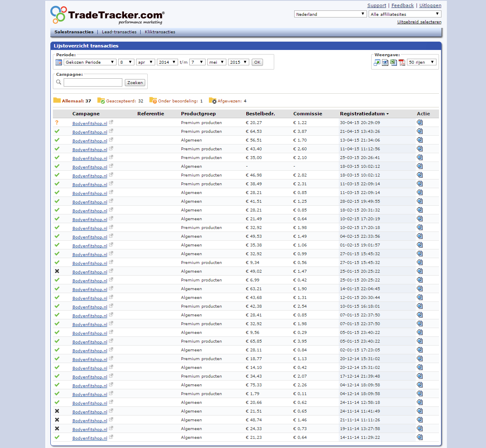Open the action icon for the 28-02-15 19:49:55 transaction
Screen dimensions: 486x448
pos(420,202)
